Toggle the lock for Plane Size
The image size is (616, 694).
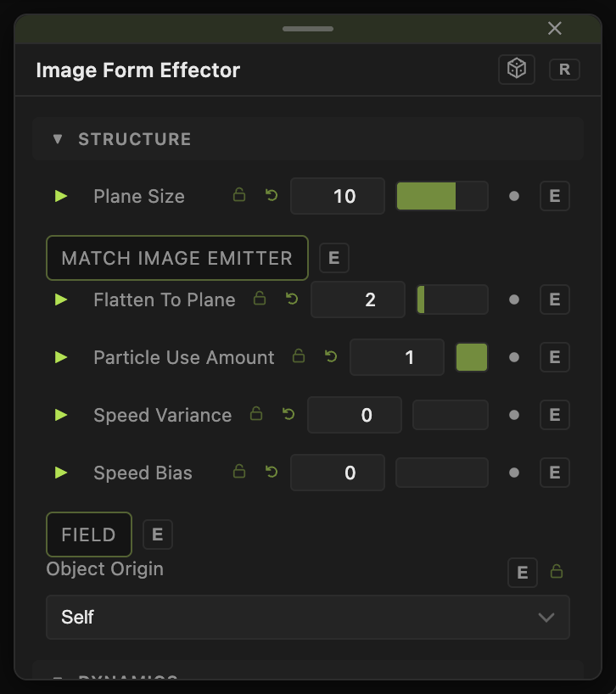[239, 195]
